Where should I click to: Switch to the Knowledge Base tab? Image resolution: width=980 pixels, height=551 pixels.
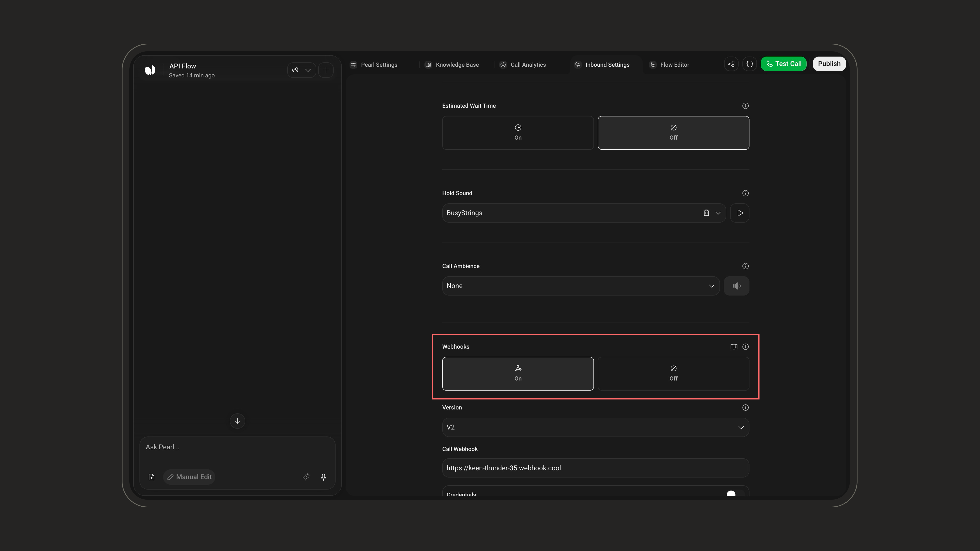click(x=452, y=65)
